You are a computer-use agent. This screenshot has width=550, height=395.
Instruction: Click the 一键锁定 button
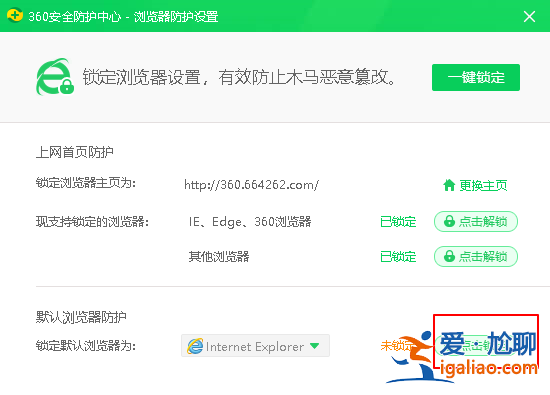(476, 78)
